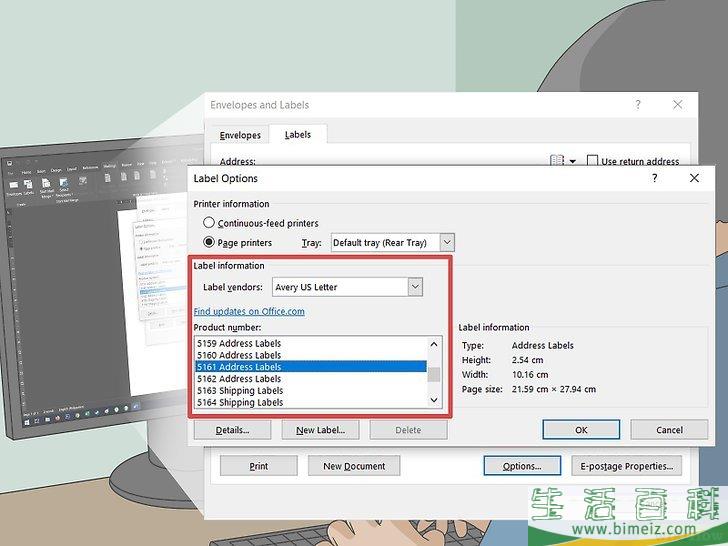The width and height of the screenshot is (728, 546).
Task: Click E-postage Properties button
Action: tap(626, 466)
